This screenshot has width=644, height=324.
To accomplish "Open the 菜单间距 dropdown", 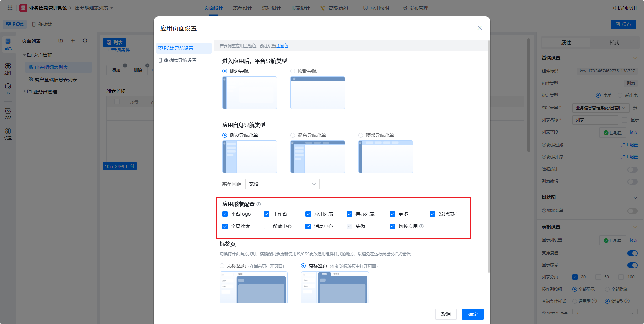I will coord(282,184).
